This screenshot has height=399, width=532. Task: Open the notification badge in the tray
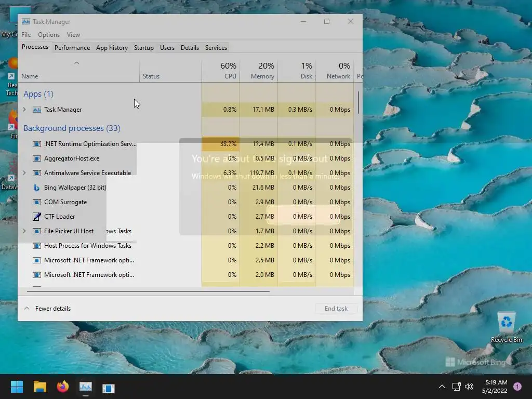click(517, 387)
